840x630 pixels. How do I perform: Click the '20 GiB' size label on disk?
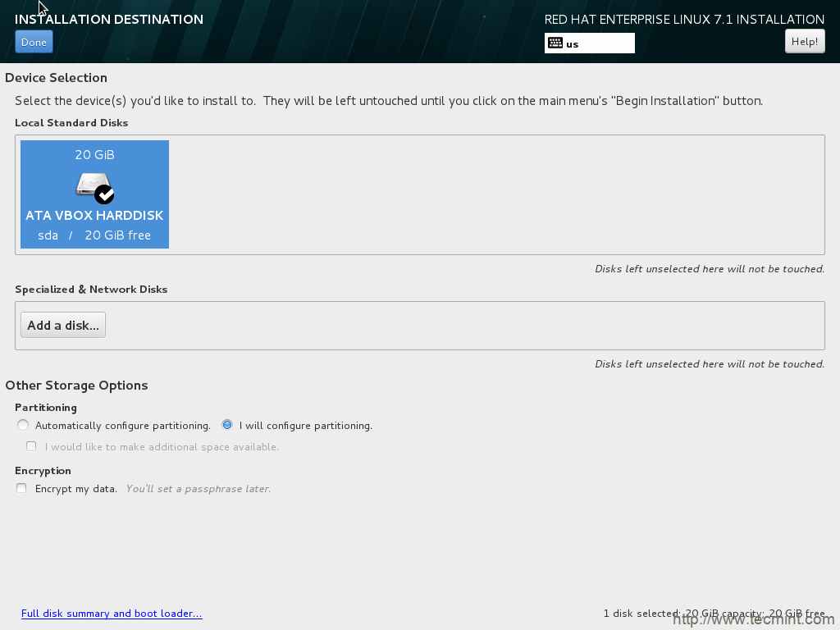click(95, 155)
